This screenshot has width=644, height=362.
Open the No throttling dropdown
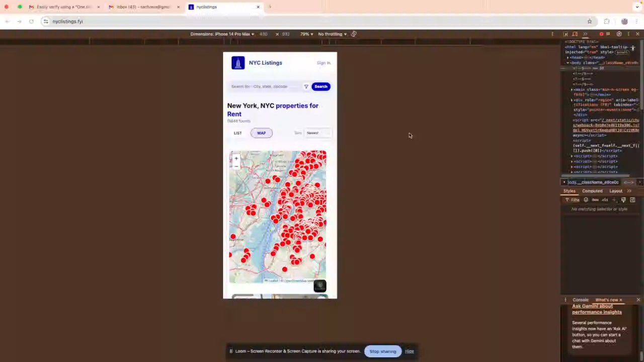pyautogui.click(x=332, y=34)
